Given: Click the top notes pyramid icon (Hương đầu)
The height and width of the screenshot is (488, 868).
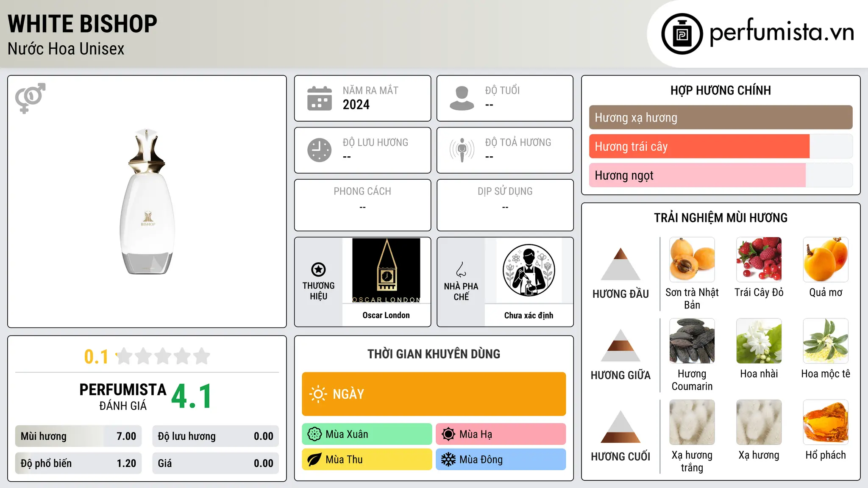Looking at the screenshot, I should pos(620,264).
